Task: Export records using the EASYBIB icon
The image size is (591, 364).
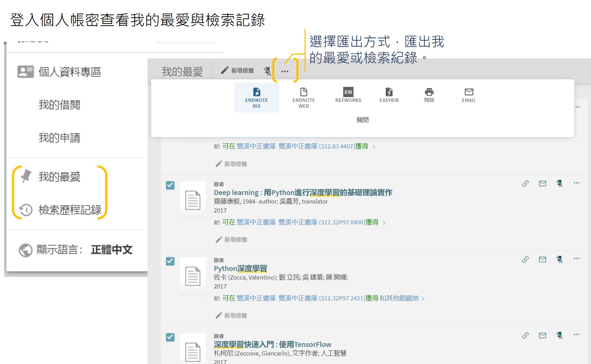Action: [x=389, y=95]
